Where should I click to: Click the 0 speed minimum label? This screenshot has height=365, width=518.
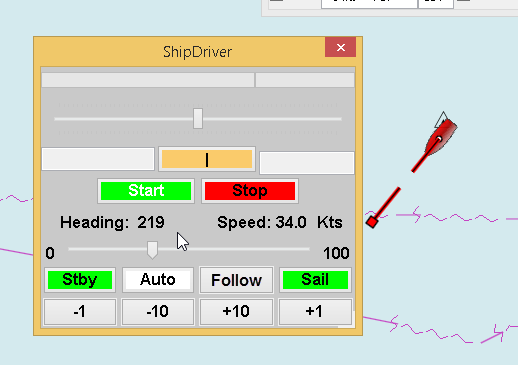click(50, 253)
